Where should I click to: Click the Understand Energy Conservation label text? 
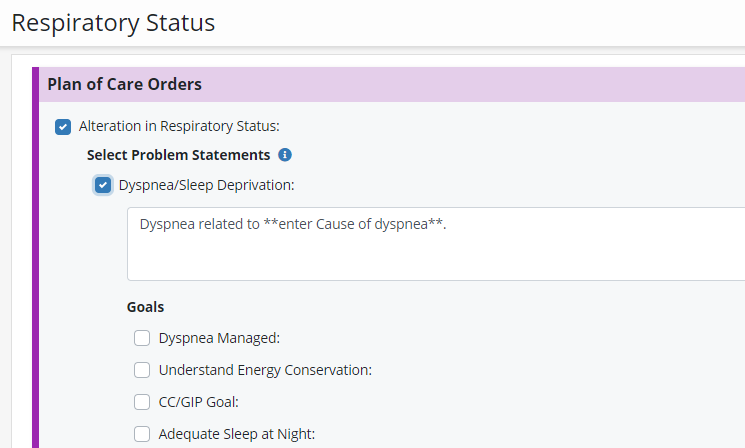point(265,370)
